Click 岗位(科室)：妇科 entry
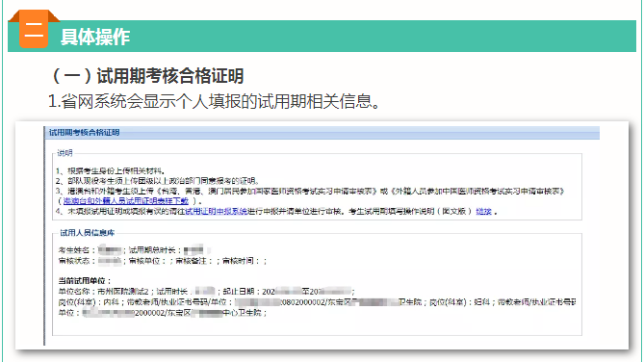The height and width of the screenshot is (362, 644). coord(459,302)
